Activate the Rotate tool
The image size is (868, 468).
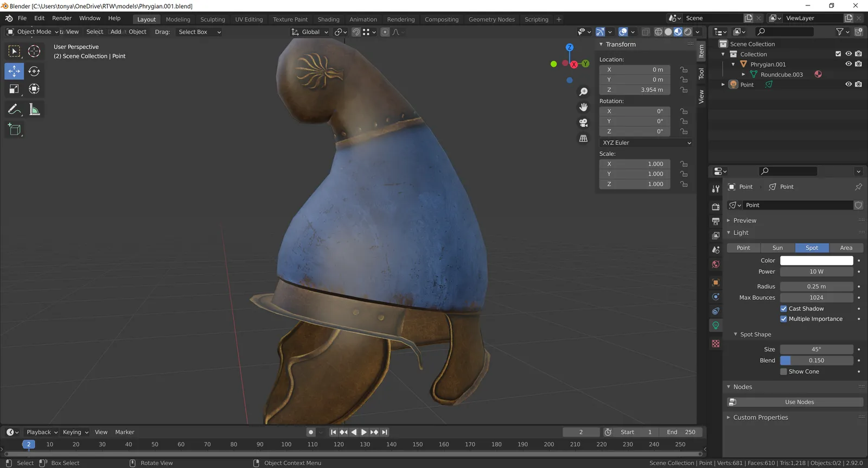click(x=34, y=71)
